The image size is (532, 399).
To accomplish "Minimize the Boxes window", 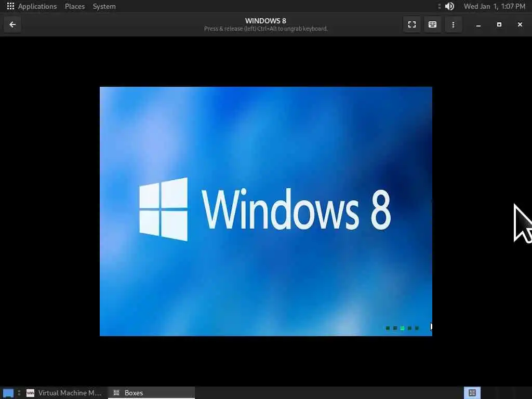I will [x=478, y=24].
